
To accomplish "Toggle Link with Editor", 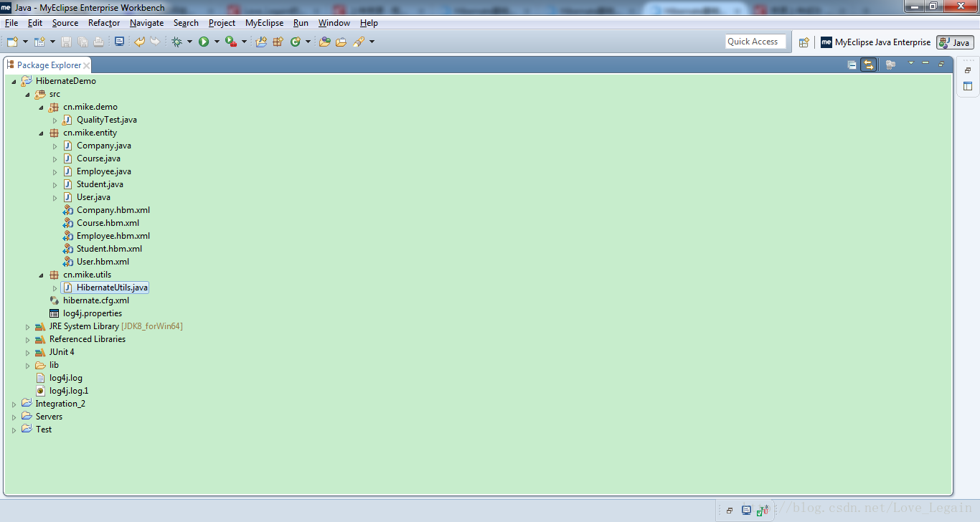I will tap(869, 65).
